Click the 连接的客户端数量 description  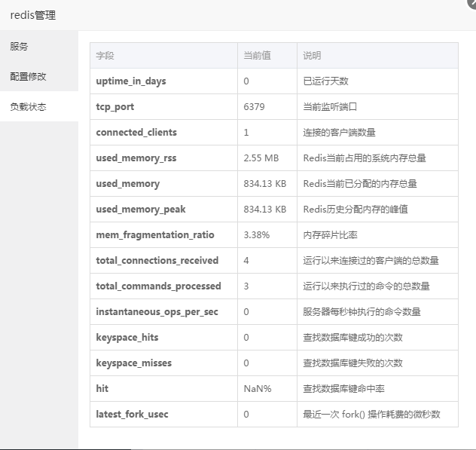pos(339,133)
